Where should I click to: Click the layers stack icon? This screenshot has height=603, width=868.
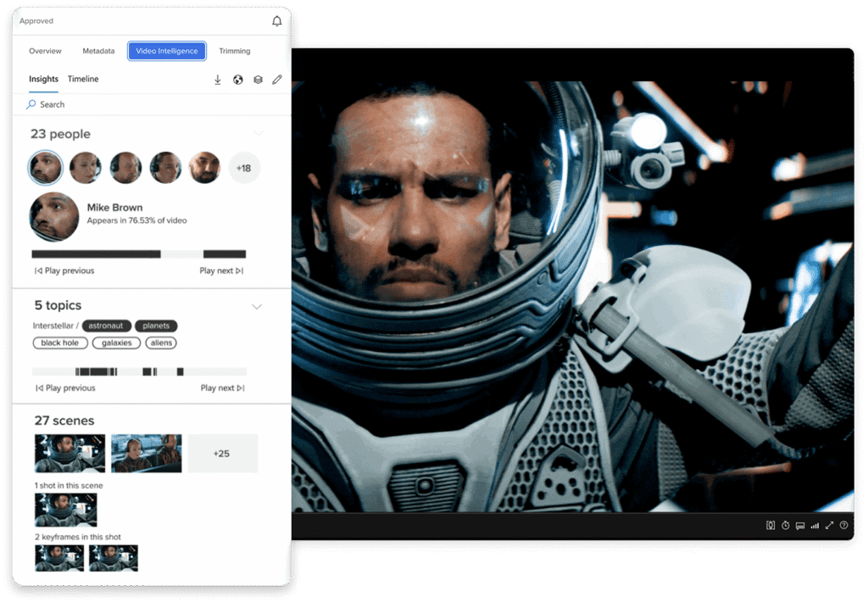tap(258, 80)
